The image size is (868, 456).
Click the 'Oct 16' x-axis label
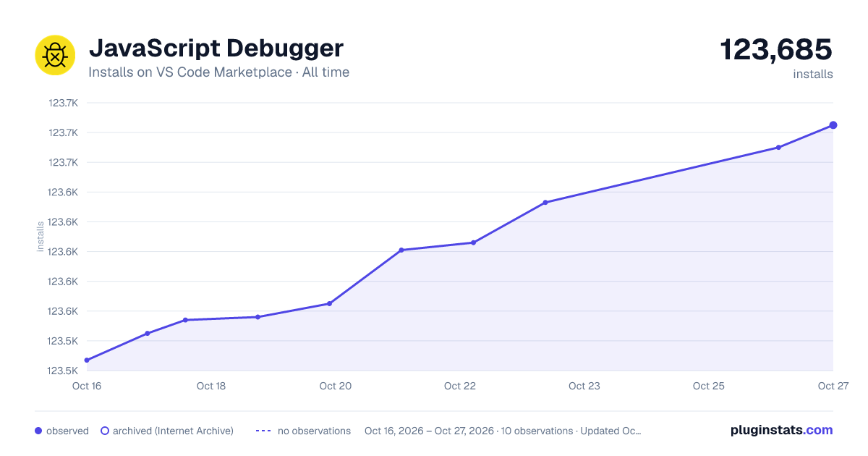coord(87,386)
